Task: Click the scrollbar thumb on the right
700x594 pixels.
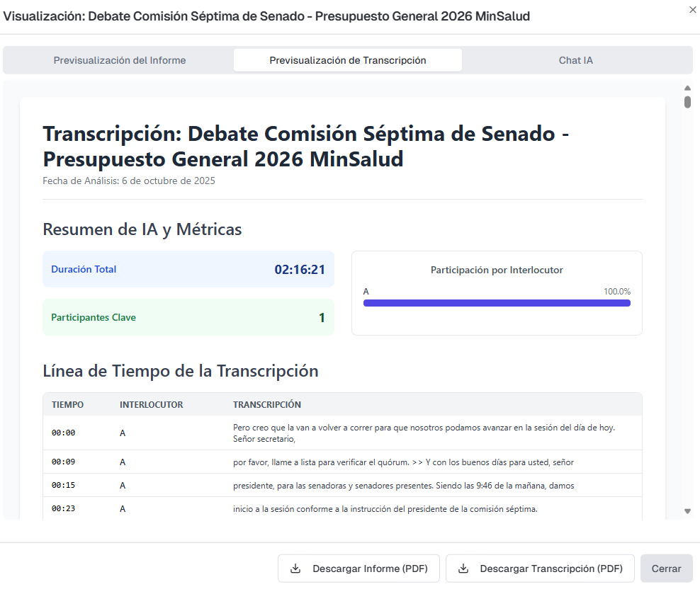Action: pos(687,103)
